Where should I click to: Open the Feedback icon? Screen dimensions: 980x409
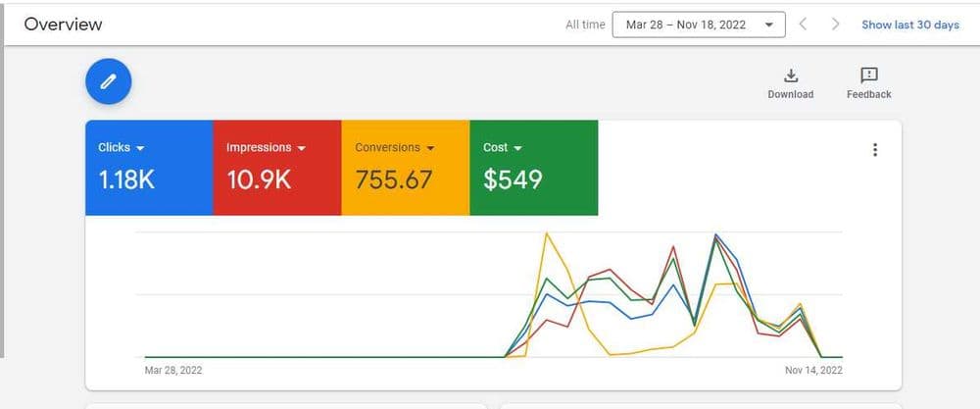[x=868, y=76]
